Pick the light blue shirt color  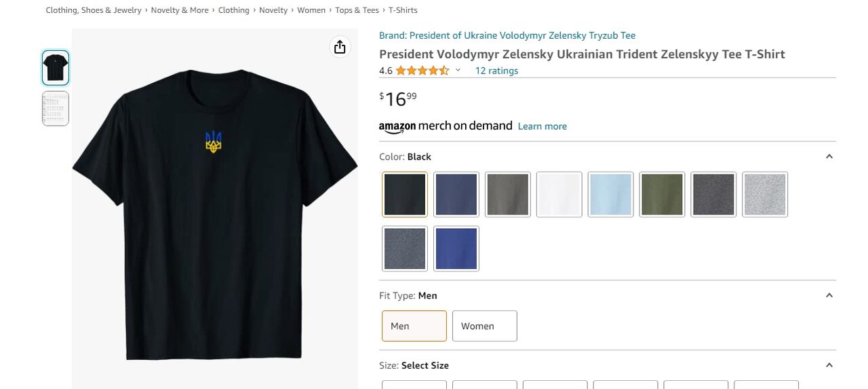(611, 194)
